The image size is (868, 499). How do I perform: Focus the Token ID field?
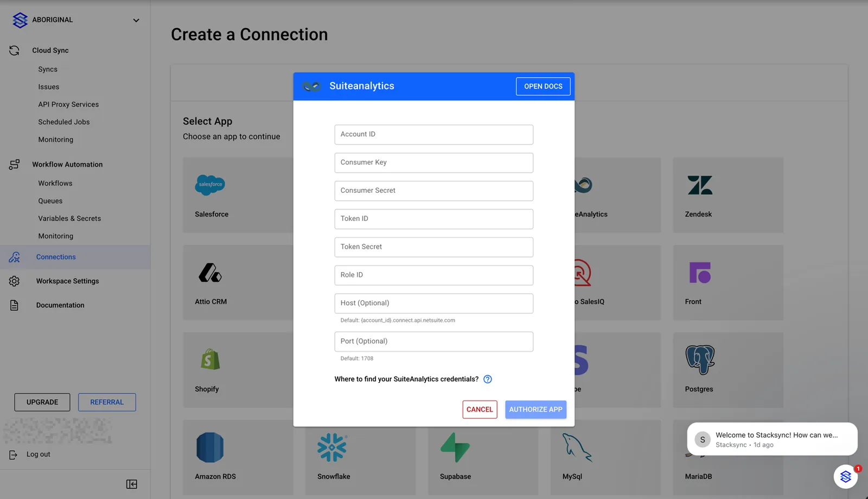pyautogui.click(x=434, y=219)
